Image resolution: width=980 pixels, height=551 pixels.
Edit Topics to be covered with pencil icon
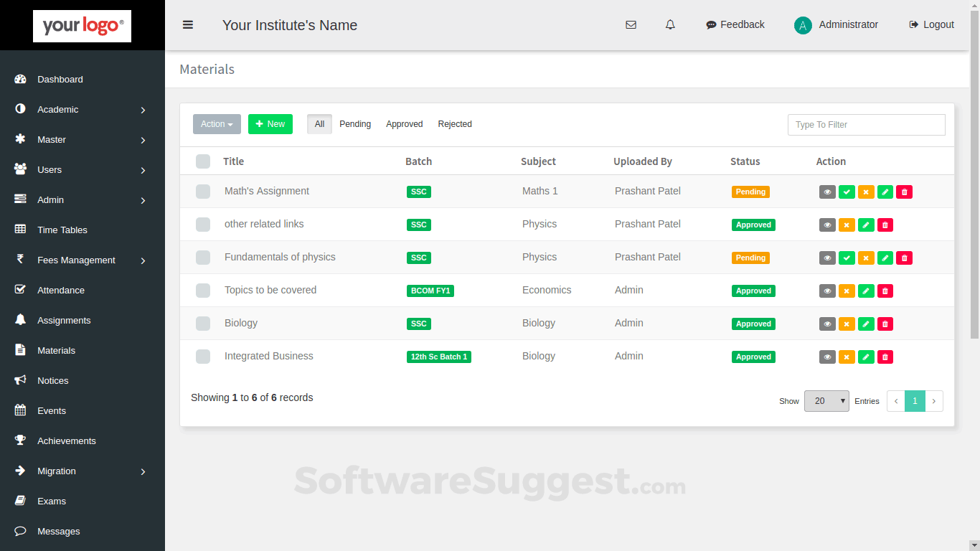coord(866,291)
